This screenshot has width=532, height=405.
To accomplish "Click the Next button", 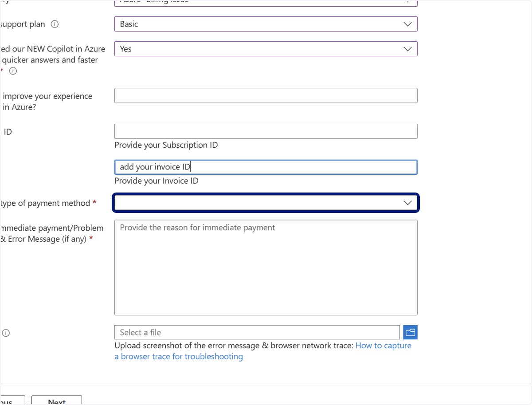I will pyautogui.click(x=57, y=401).
